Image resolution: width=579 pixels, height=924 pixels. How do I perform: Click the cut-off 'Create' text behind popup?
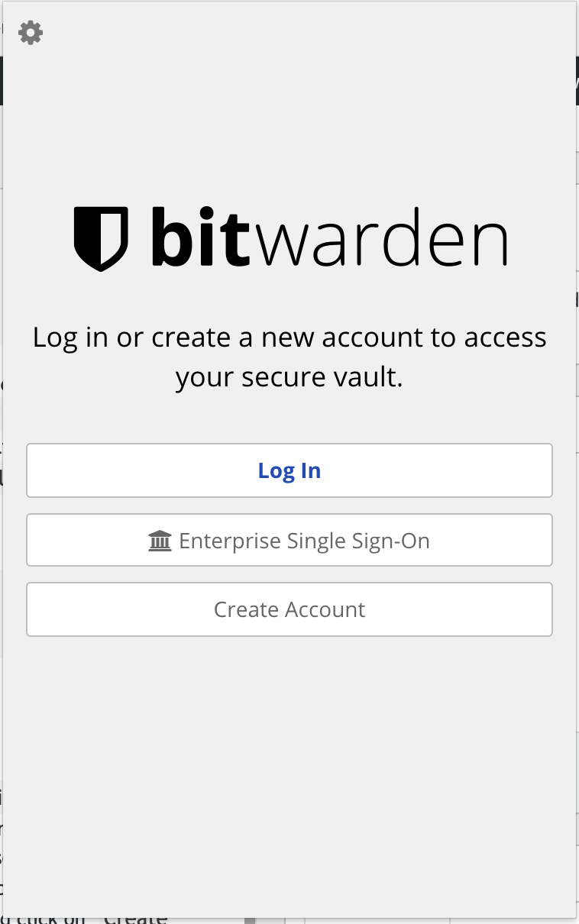click(136, 919)
